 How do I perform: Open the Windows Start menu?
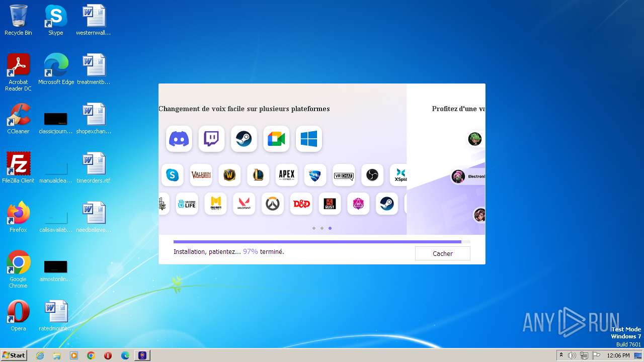(x=14, y=355)
